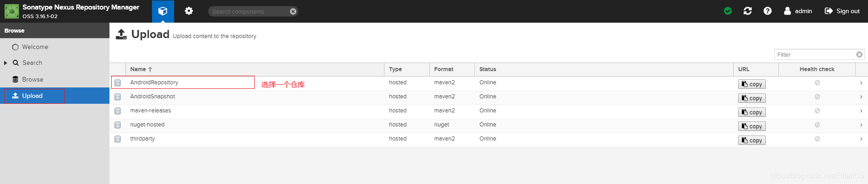868x184 pixels.
Task: Click maven-releases health check icon
Action: point(817,111)
